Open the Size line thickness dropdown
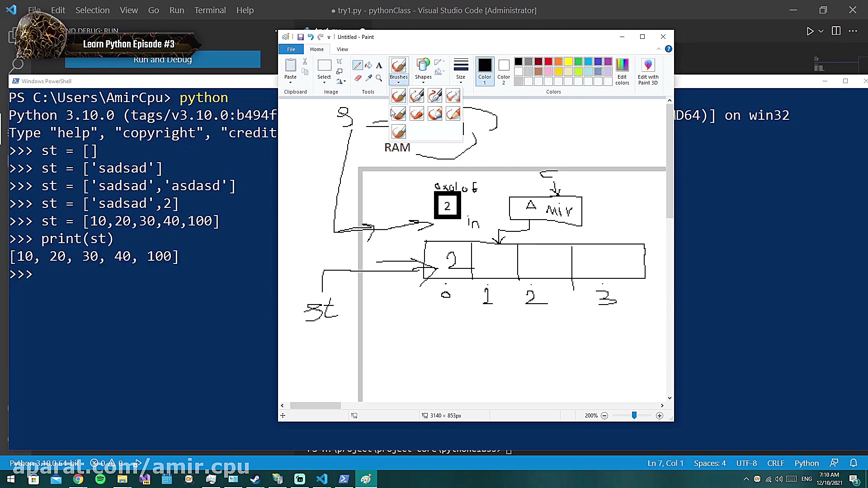Image resolution: width=868 pixels, height=488 pixels. point(461,82)
